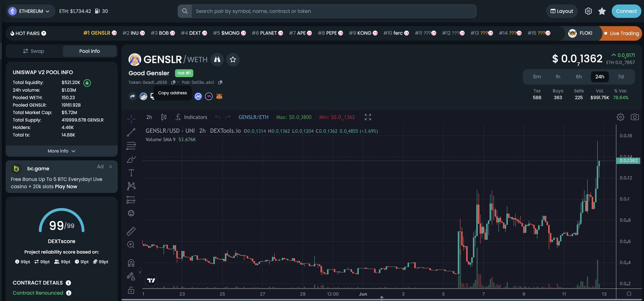
Task: Switch to the Swap tab
Action: pos(34,51)
